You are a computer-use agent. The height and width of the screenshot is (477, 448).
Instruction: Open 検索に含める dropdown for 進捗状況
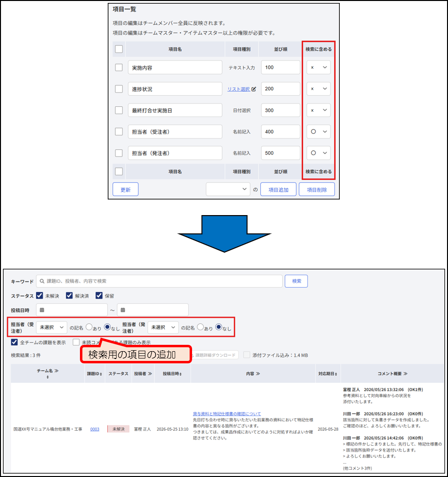[318, 89]
